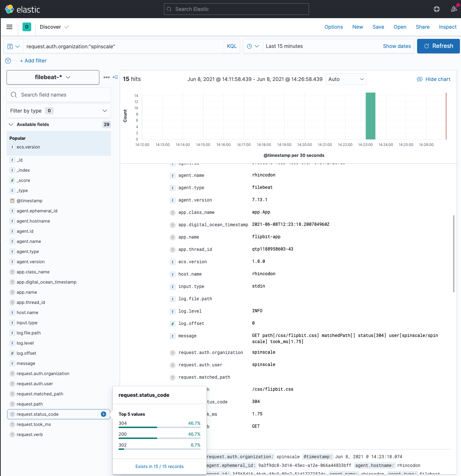Click the Refresh button
The width and height of the screenshot is (461, 476).
[438, 46]
